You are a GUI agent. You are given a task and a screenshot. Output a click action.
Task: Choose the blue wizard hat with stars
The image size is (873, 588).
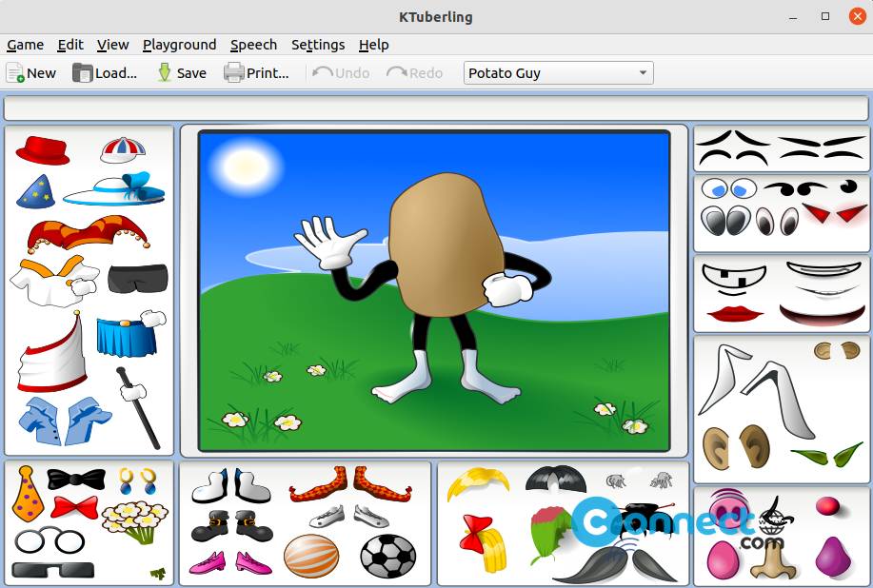click(x=35, y=192)
